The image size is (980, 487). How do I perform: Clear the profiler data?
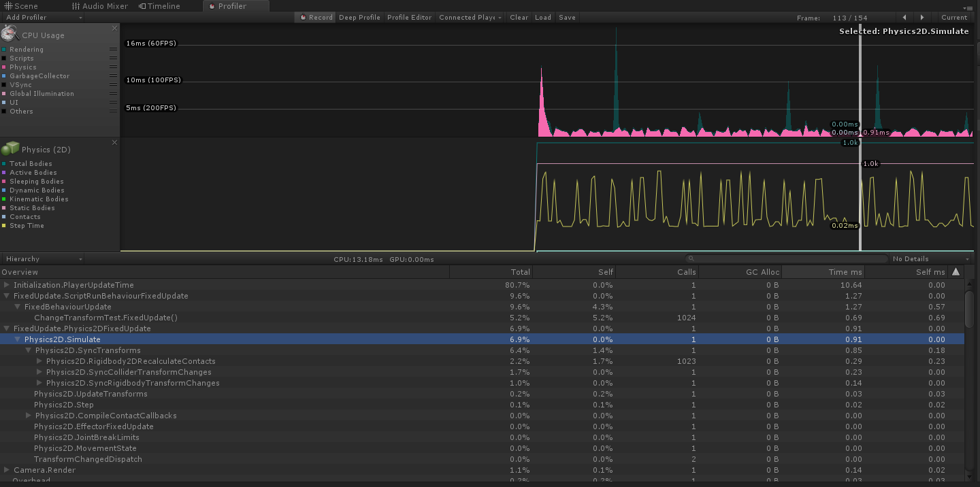click(x=519, y=17)
